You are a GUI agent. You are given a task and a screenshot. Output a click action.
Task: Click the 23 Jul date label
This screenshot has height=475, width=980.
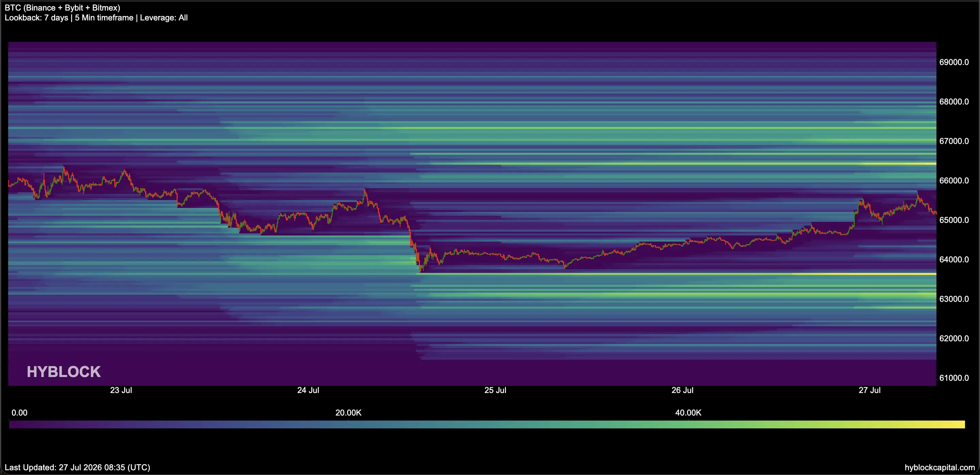121,390
